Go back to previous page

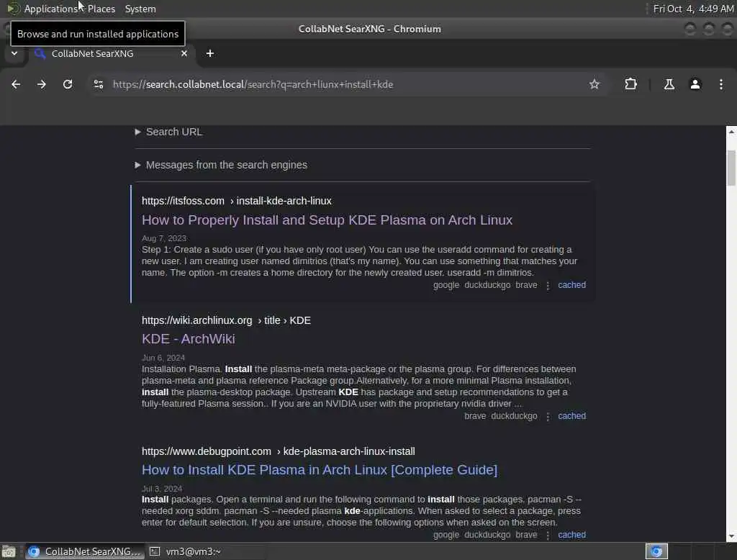click(x=16, y=84)
